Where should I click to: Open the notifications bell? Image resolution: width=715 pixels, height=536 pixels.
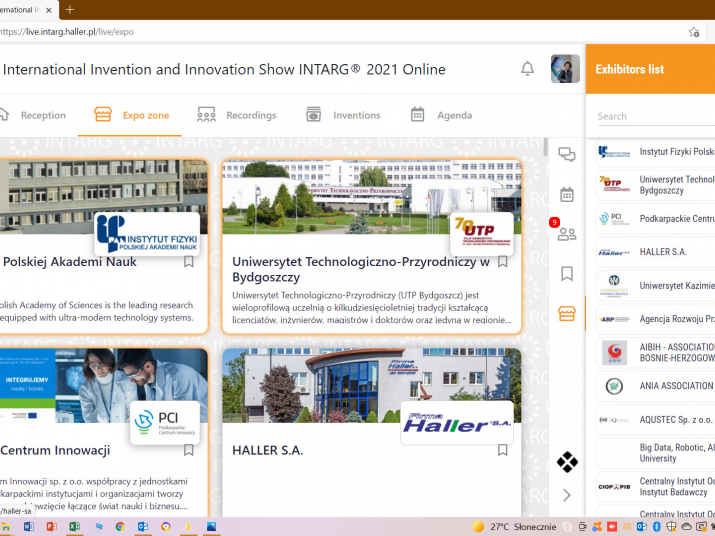pos(527,69)
